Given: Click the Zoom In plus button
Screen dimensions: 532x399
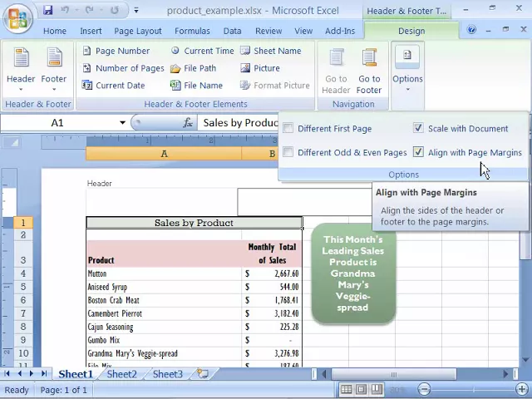Looking at the screenshot, I should pos(522,389).
